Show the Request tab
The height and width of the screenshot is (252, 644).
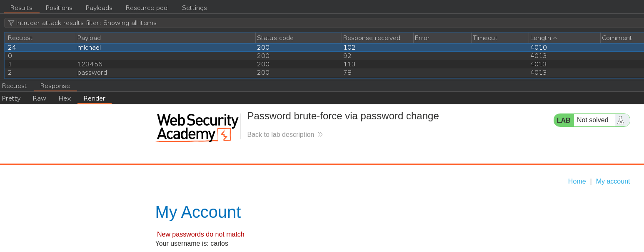pyautogui.click(x=14, y=86)
